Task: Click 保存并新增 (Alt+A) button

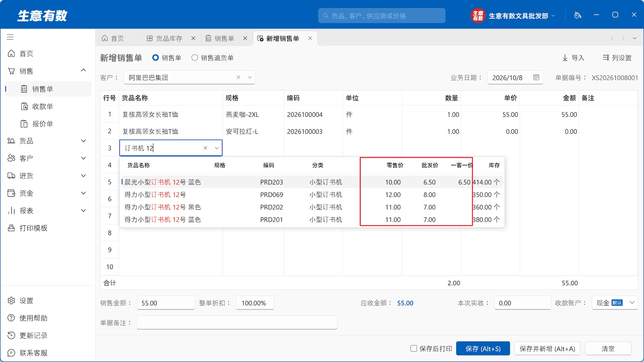Action: (547, 349)
